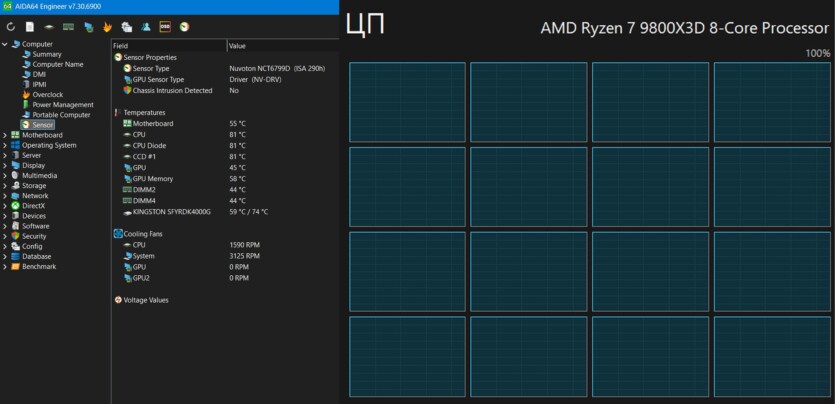Click the Motherboard temperature row icon
This screenshot has height=404, width=835.
pyautogui.click(x=127, y=123)
